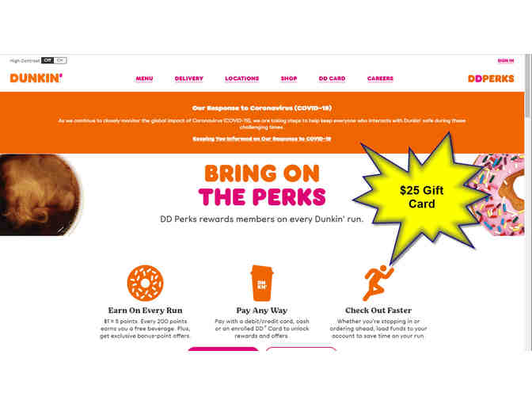Click the Dunkin' logo
Viewport: 532px width, 404px height.
tap(36, 78)
